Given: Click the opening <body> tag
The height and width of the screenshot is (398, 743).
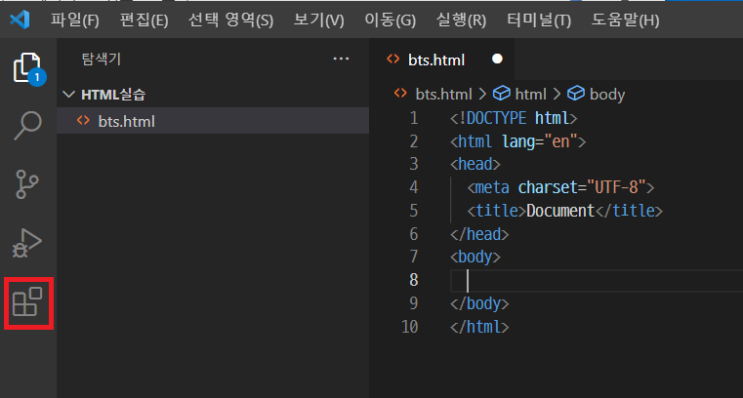Looking at the screenshot, I should 475,257.
